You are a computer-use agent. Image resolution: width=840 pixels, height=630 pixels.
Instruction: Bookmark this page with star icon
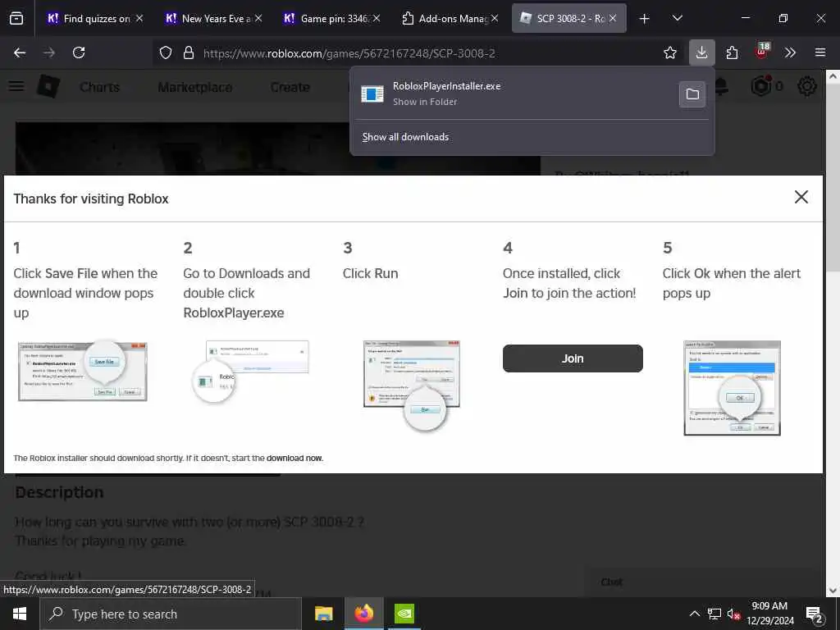(x=669, y=52)
